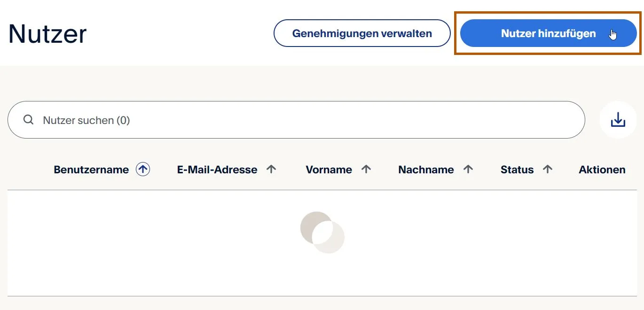The image size is (644, 310).
Task: Click the Status column header
Action: pos(517,169)
